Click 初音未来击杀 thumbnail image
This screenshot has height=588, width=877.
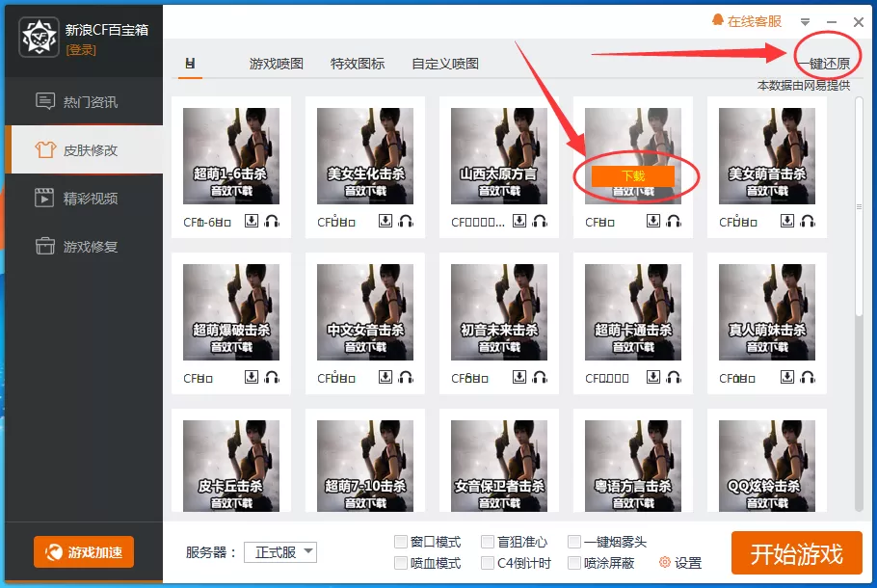click(x=499, y=312)
